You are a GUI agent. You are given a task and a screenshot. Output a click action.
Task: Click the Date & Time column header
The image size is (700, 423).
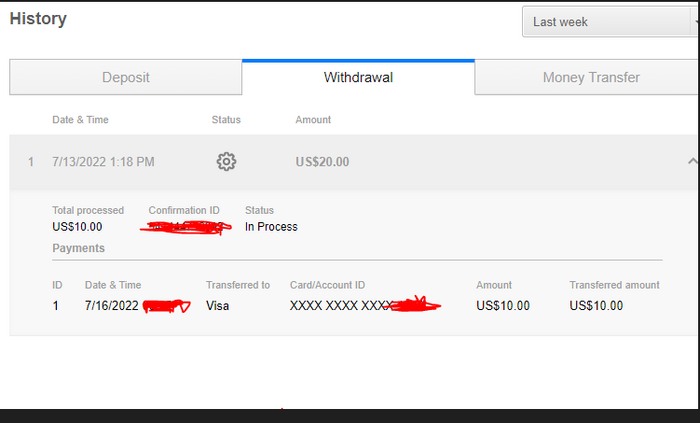(x=80, y=120)
